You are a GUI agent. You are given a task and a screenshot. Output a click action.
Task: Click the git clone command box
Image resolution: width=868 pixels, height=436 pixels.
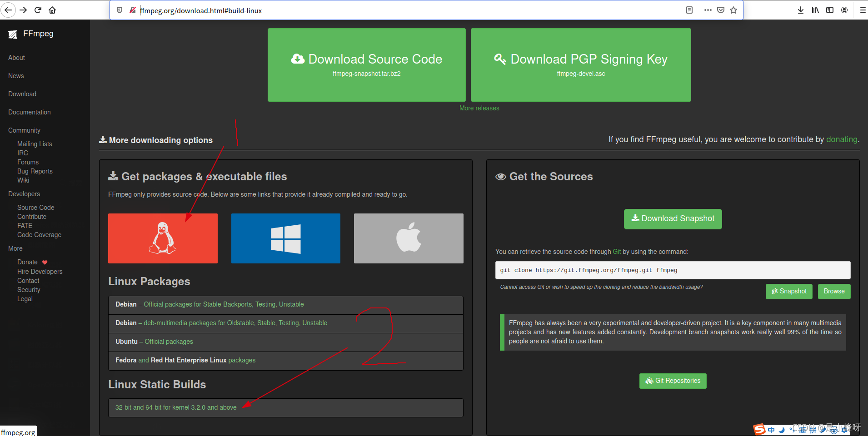tap(673, 270)
